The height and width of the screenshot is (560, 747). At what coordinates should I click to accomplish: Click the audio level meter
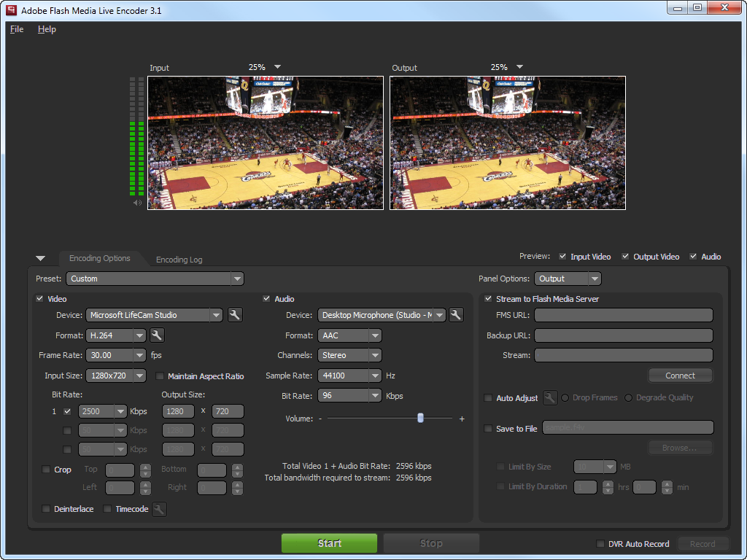136,136
